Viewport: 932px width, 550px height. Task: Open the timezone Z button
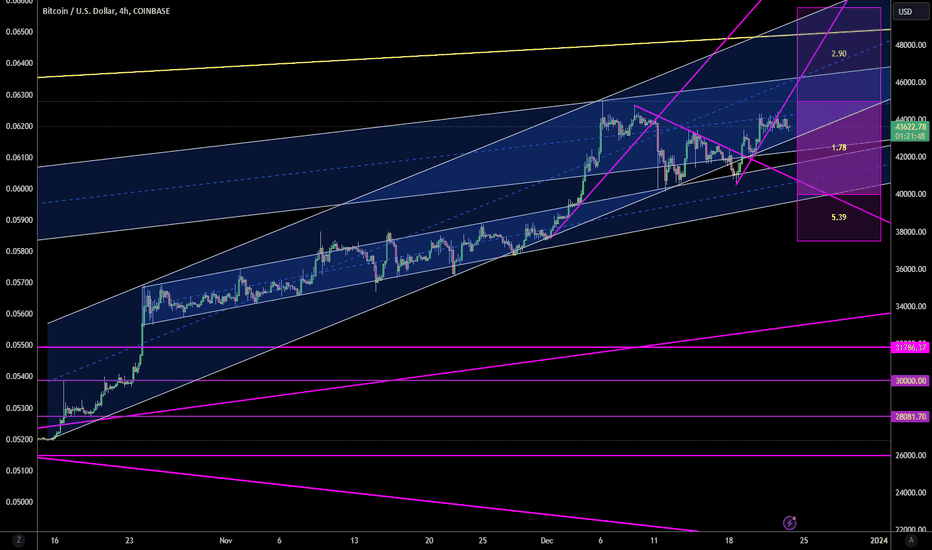click(19, 540)
